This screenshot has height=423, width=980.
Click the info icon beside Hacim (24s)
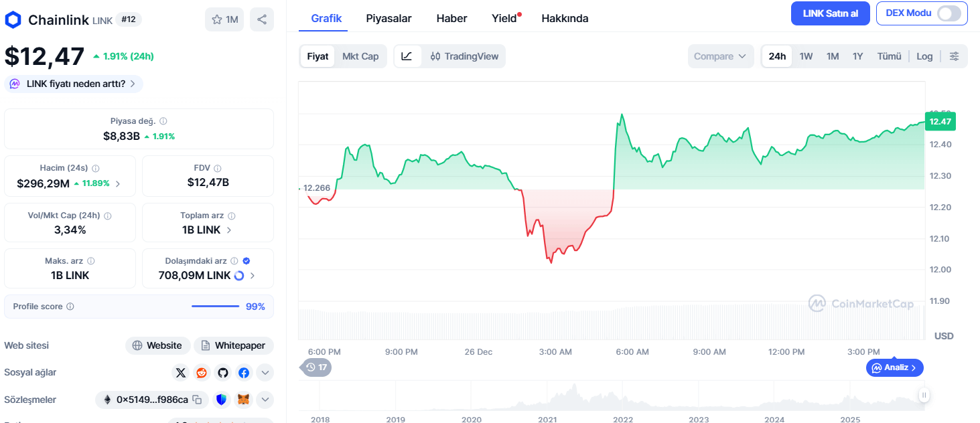[95, 169]
